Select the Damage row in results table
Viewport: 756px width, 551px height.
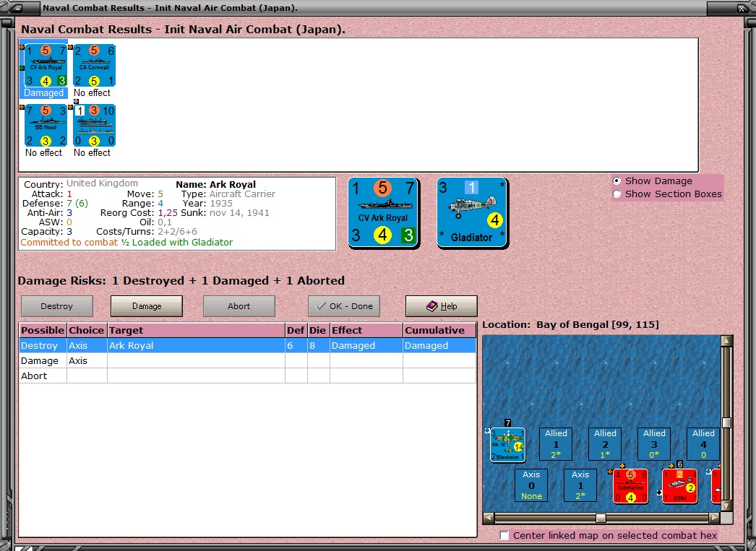pyautogui.click(x=248, y=361)
